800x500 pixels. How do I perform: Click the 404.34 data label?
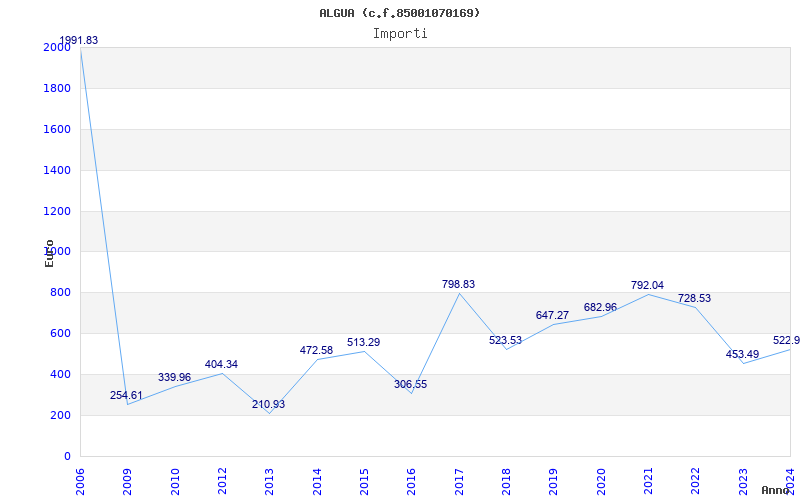click(x=221, y=365)
